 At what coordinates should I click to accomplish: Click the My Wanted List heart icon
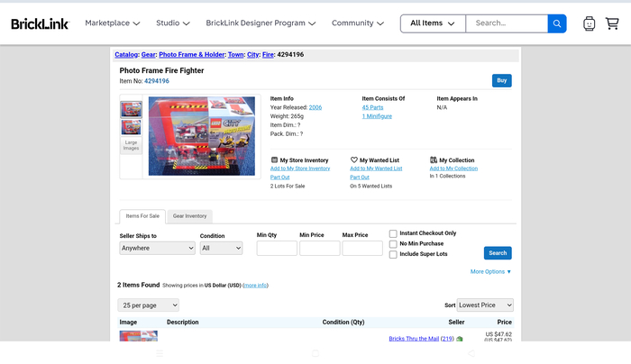pyautogui.click(x=353, y=159)
